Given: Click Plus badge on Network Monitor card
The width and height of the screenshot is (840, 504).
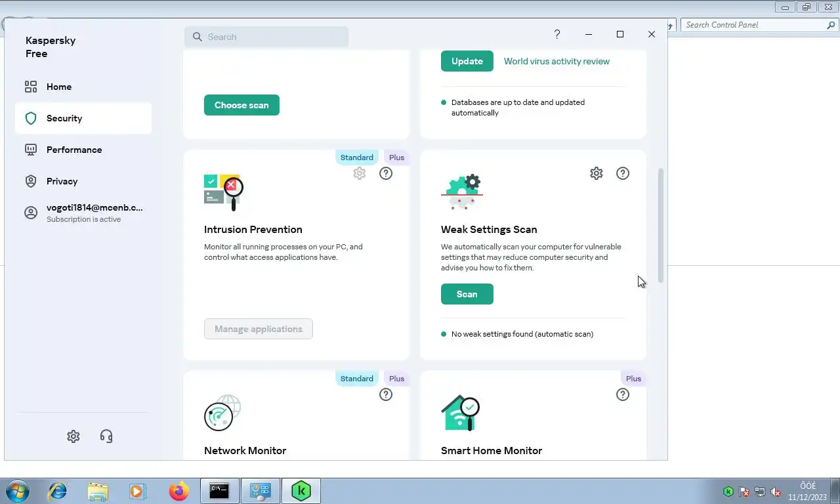Looking at the screenshot, I should click(x=396, y=379).
